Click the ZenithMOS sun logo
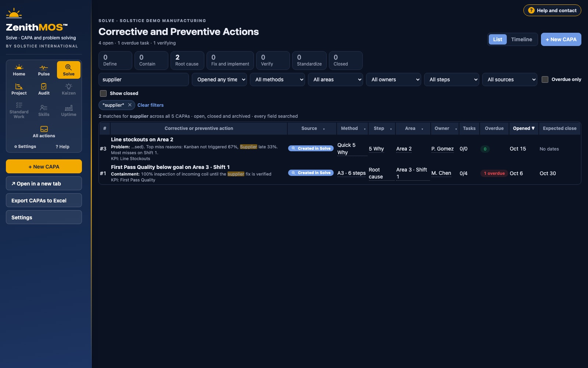Image resolution: width=588 pixels, height=368 pixels. (x=14, y=14)
